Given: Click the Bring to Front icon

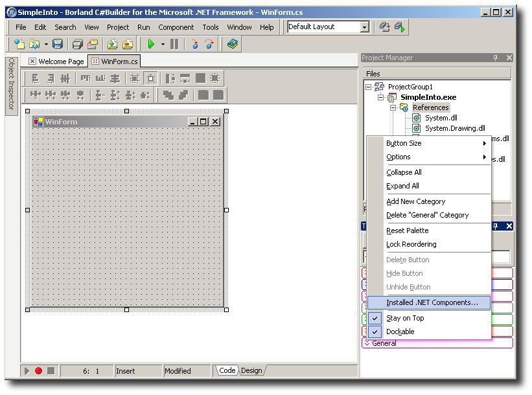Looking at the screenshot, I should 168,95.
